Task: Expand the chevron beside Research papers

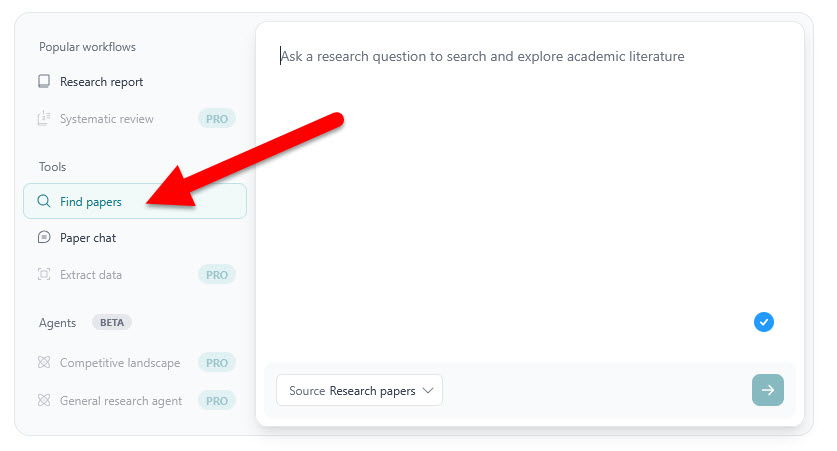Action: [428, 390]
